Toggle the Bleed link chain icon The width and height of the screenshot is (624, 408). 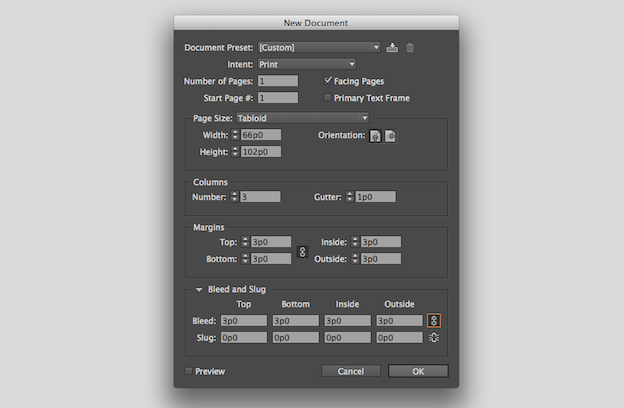(434, 320)
